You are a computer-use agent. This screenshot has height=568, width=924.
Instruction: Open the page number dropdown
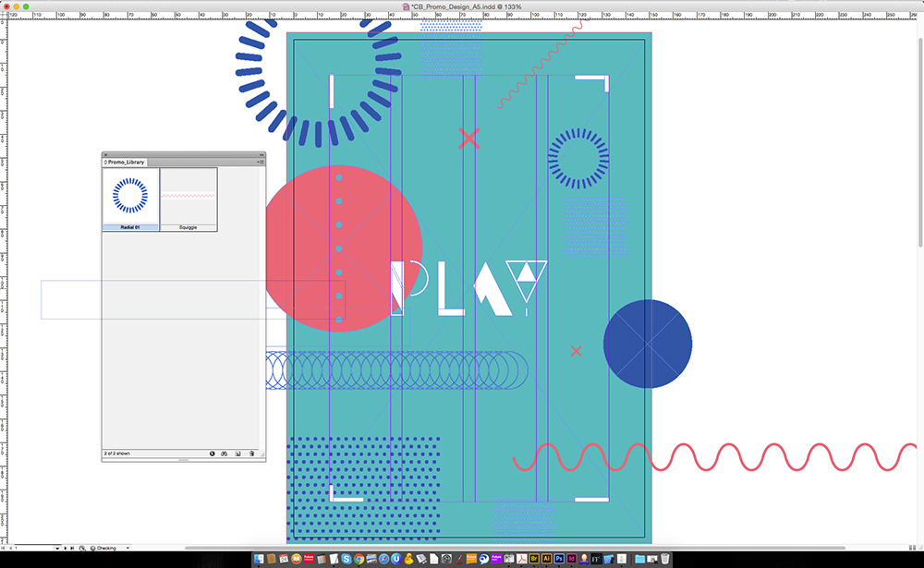coord(57,548)
